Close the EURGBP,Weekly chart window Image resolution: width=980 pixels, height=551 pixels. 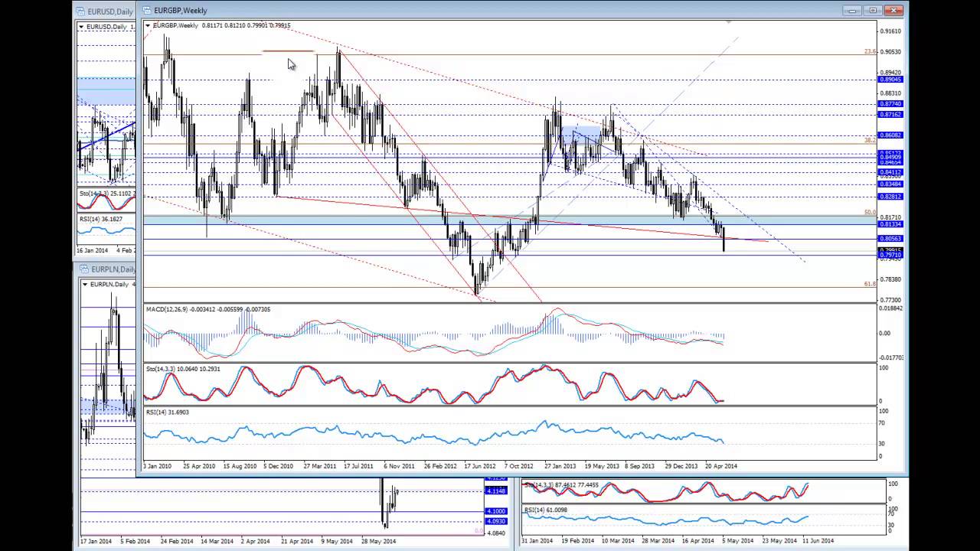[894, 11]
